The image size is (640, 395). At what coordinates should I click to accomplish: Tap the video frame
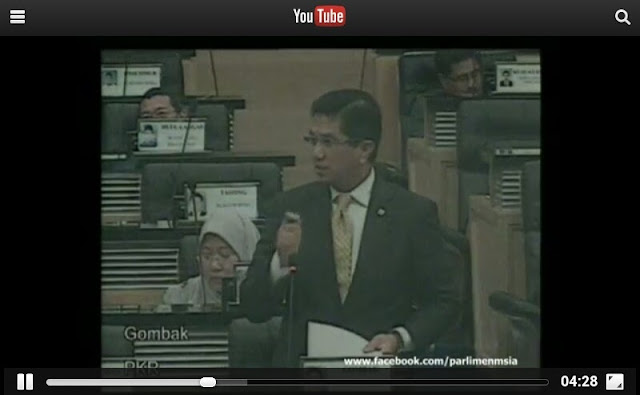tap(320, 208)
